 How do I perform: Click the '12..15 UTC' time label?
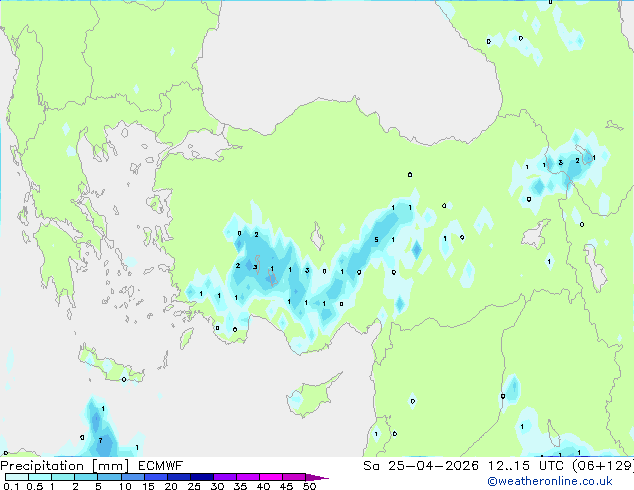[x=525, y=466]
